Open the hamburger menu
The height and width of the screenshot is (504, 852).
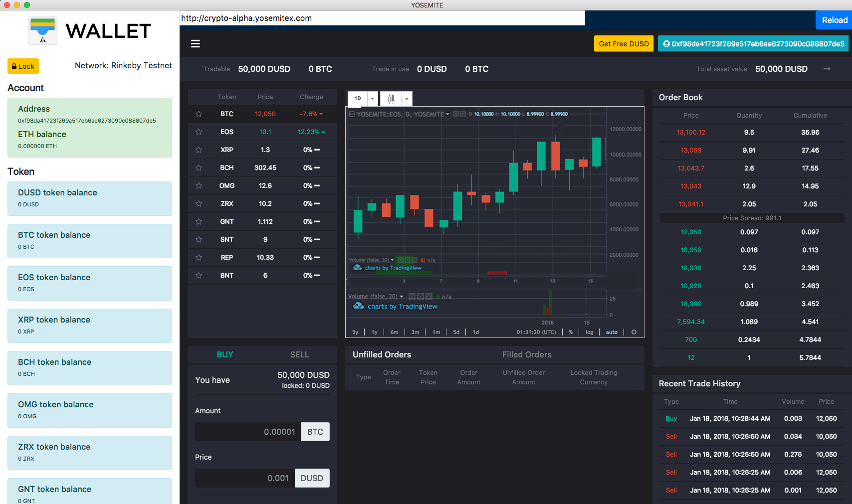pyautogui.click(x=196, y=44)
